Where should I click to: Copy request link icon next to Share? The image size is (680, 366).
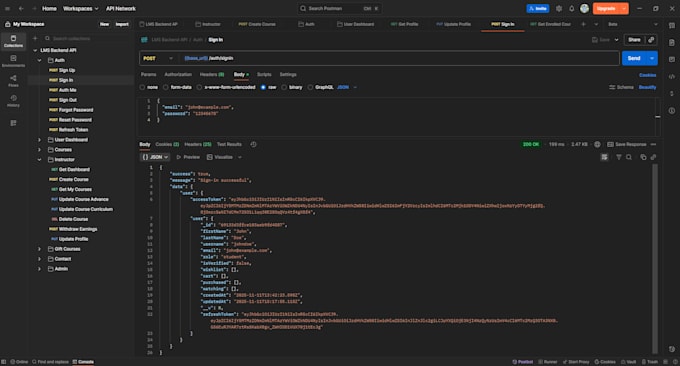[x=651, y=40]
